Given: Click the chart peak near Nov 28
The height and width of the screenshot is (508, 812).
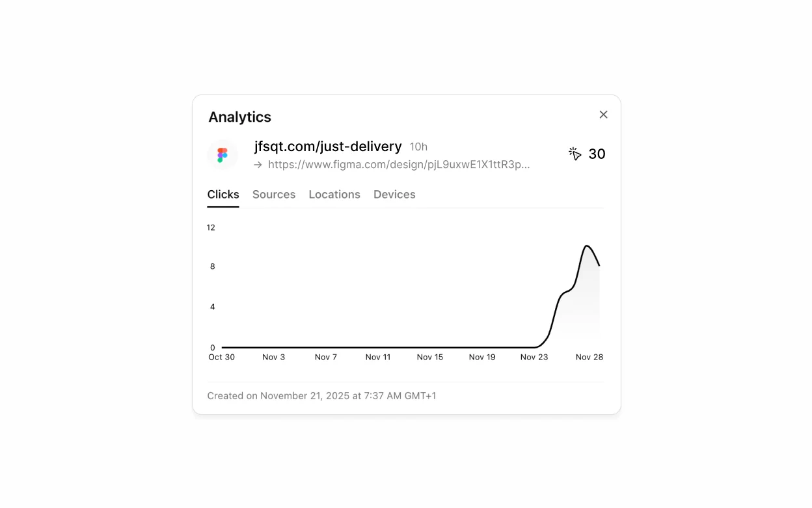Looking at the screenshot, I should (588, 246).
